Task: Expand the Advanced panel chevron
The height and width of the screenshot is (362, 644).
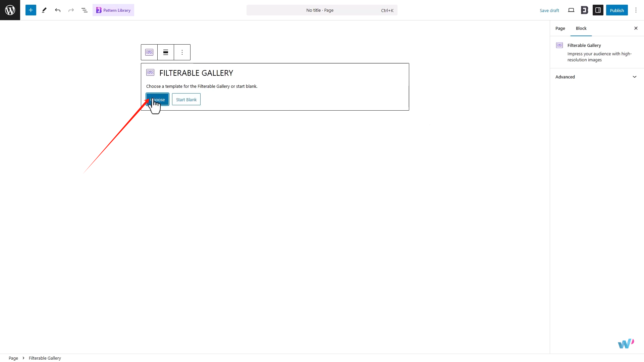Action: (x=634, y=77)
